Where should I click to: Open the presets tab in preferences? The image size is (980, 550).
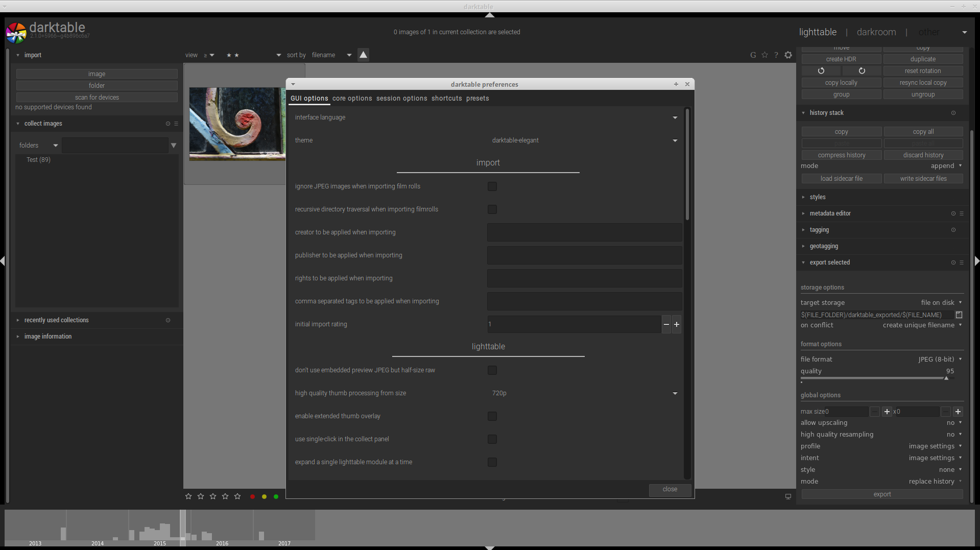tap(477, 99)
